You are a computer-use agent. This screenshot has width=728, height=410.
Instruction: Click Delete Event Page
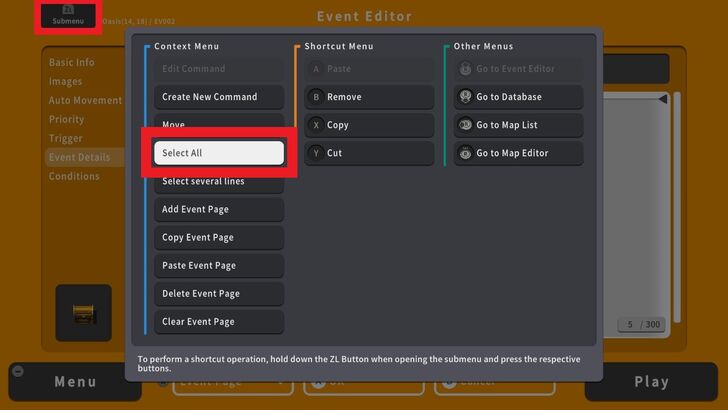[x=219, y=294]
